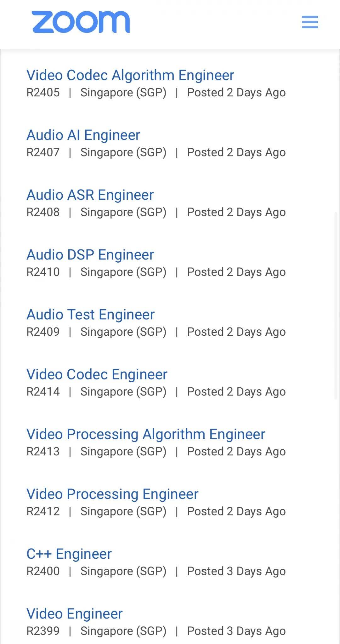Open the C++ Engineer listing
Viewport: 340px width, 644px height.
tap(69, 554)
